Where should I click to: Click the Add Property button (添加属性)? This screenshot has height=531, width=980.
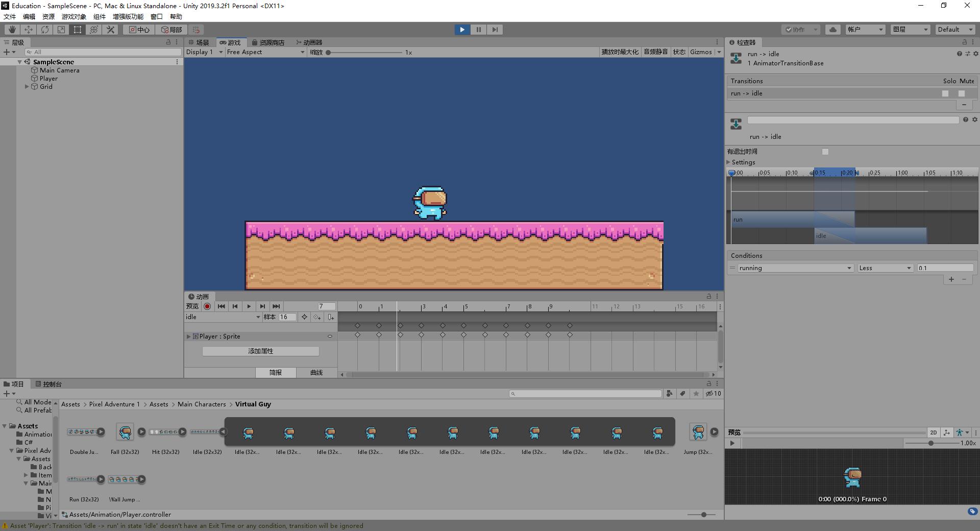pyautogui.click(x=261, y=351)
